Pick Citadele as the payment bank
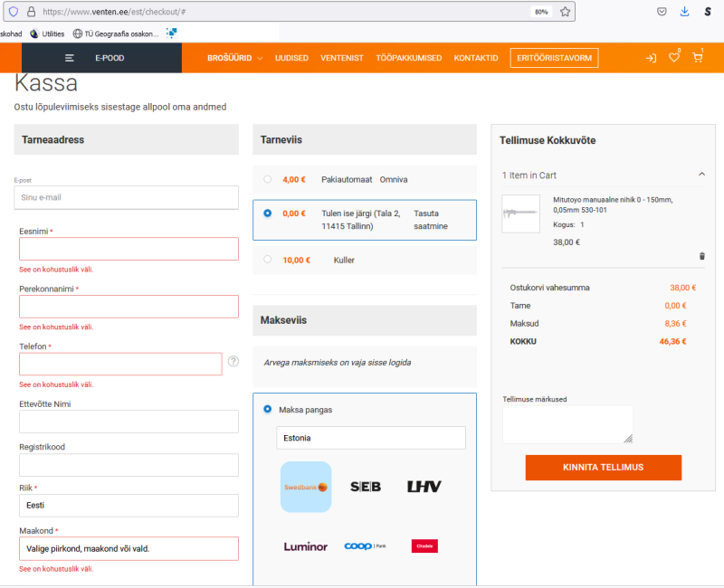 424,545
